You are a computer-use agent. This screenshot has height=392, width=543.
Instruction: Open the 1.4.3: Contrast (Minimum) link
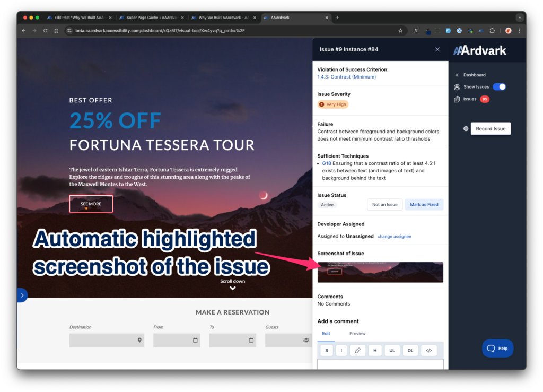click(346, 77)
